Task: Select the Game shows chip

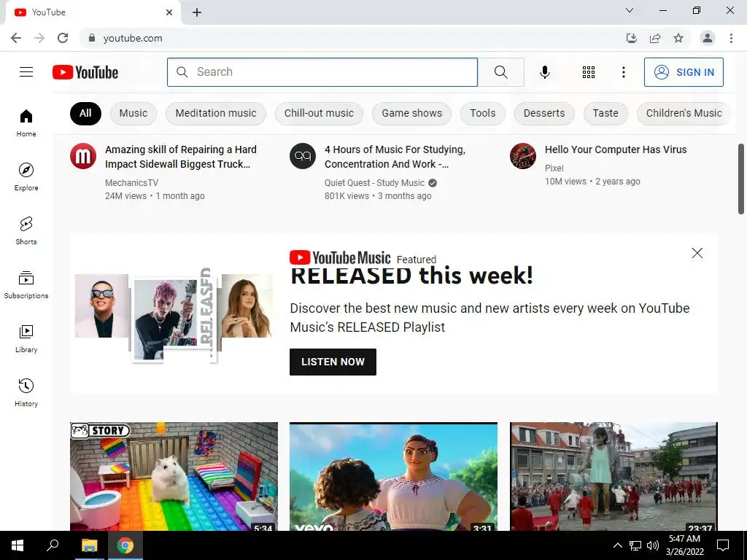Action: pyautogui.click(x=411, y=113)
